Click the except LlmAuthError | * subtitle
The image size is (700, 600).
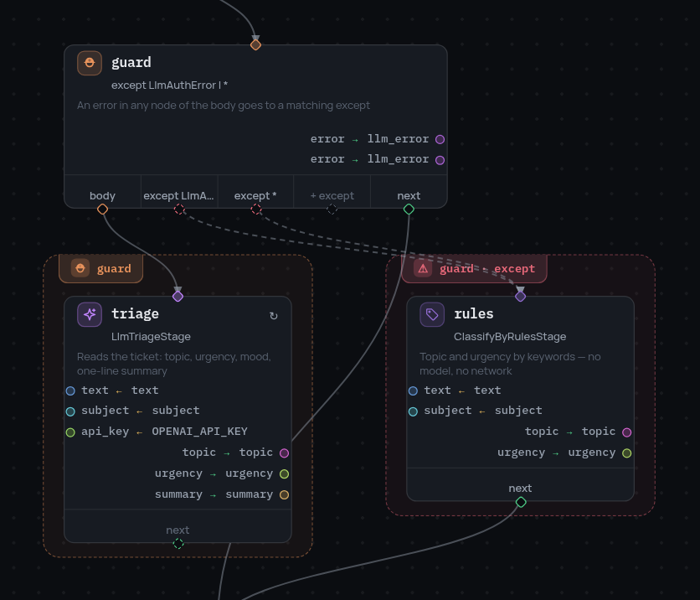170,85
